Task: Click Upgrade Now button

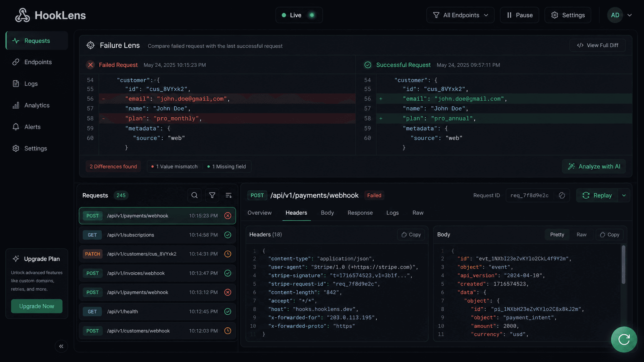Action: [37, 306]
